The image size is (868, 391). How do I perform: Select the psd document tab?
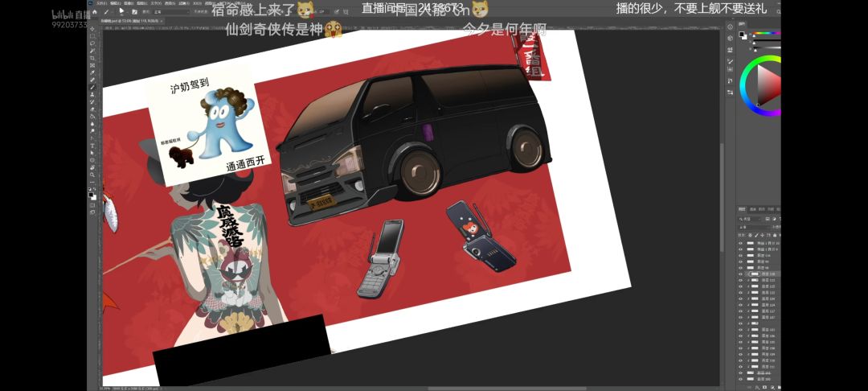tap(130, 20)
